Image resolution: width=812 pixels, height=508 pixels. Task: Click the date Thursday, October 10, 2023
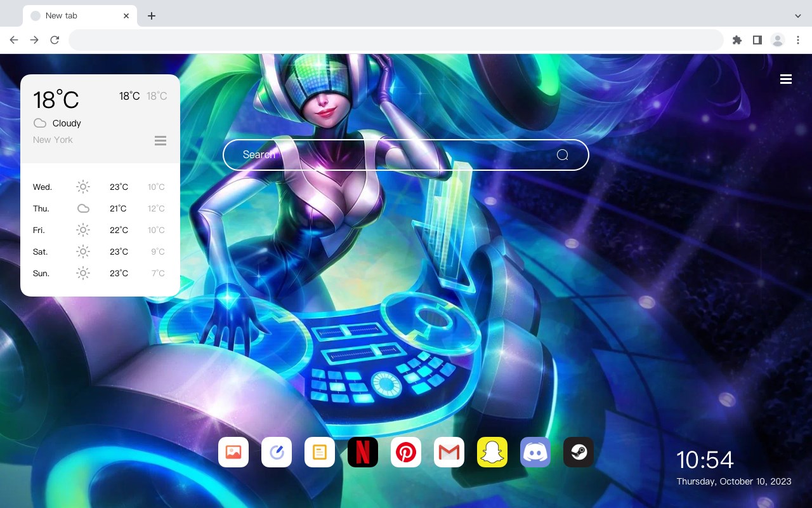point(734,481)
